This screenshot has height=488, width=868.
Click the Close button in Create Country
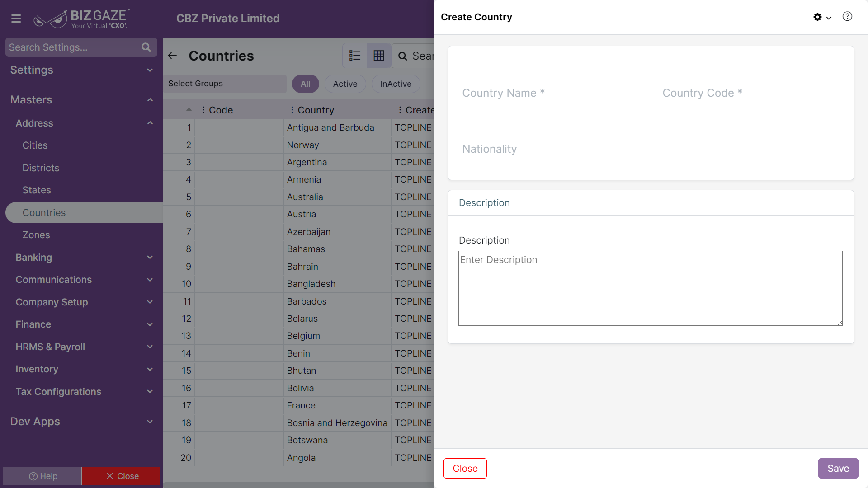465,469
